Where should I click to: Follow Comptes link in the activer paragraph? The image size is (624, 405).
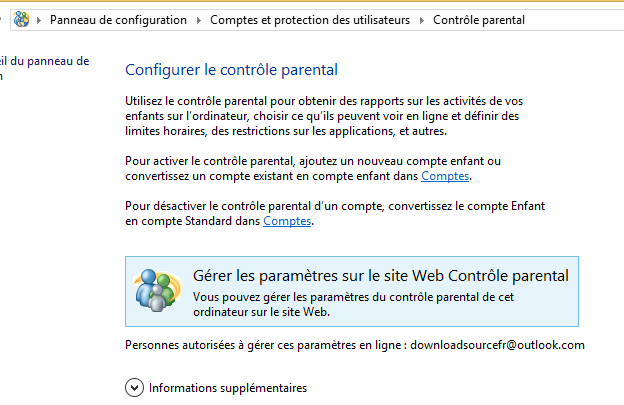445,176
